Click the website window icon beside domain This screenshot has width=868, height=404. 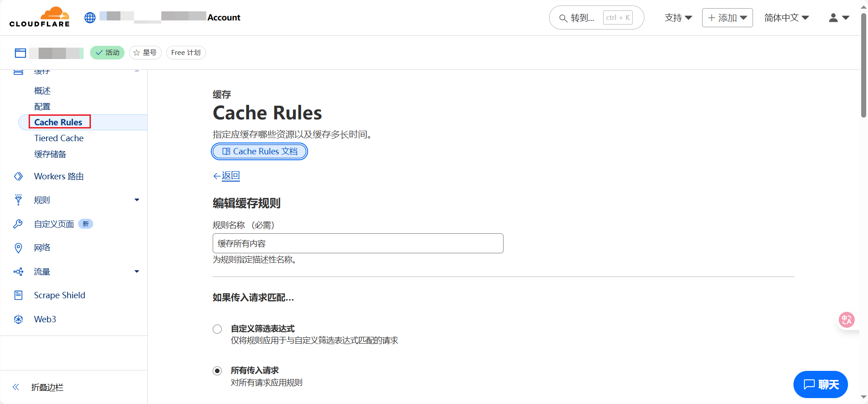[x=20, y=53]
